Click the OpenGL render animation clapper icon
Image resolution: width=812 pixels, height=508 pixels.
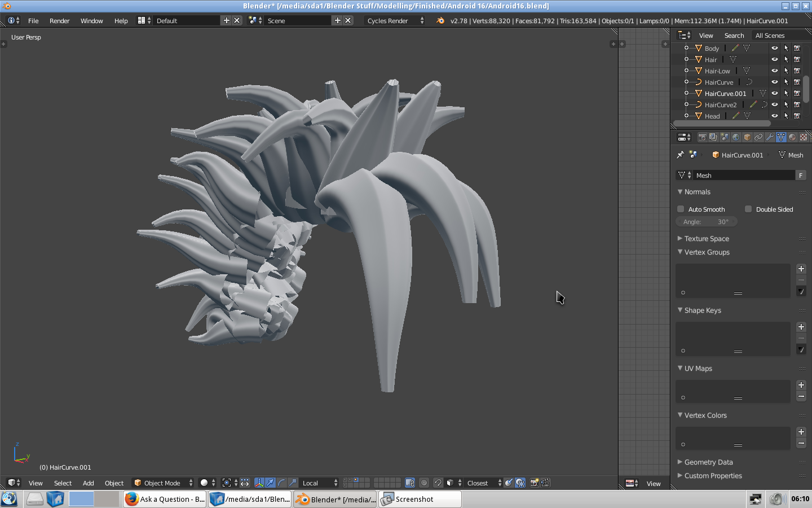pyautogui.click(x=545, y=483)
